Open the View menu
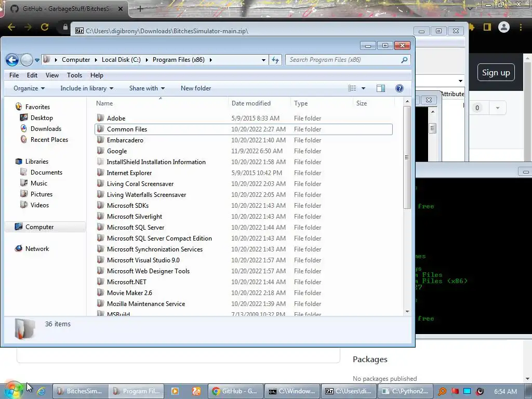Image resolution: width=532 pixels, height=399 pixels. tap(52, 75)
